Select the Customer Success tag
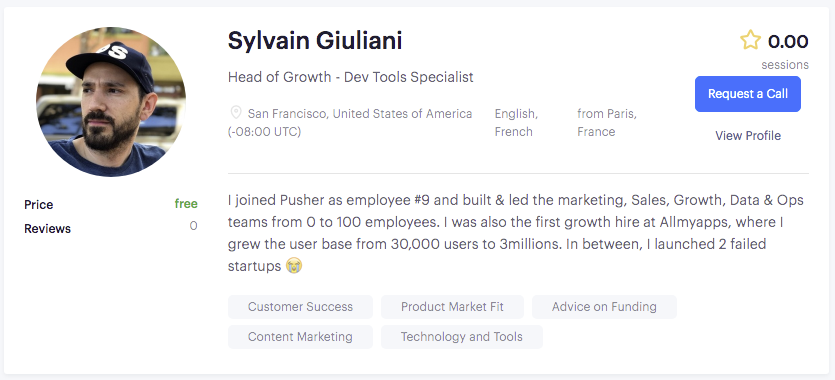Viewport: 835px width, 380px height. click(x=300, y=307)
